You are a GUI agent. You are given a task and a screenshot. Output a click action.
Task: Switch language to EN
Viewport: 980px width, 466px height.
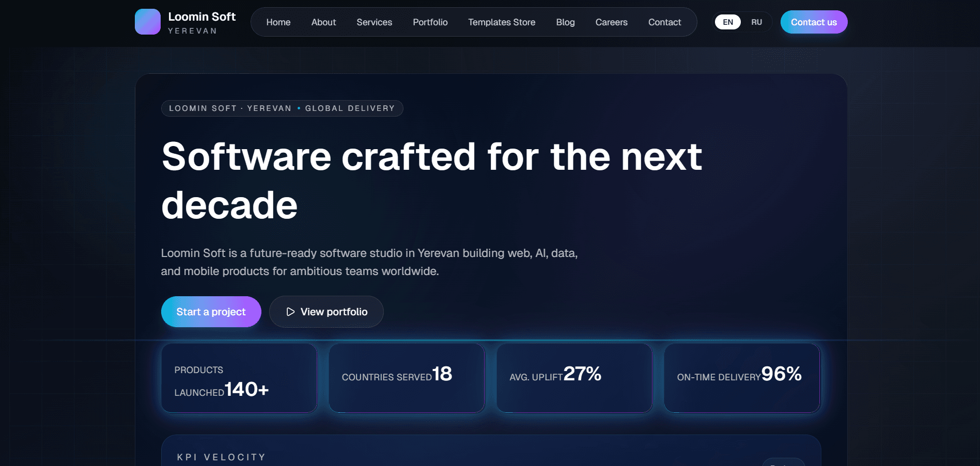pos(728,22)
